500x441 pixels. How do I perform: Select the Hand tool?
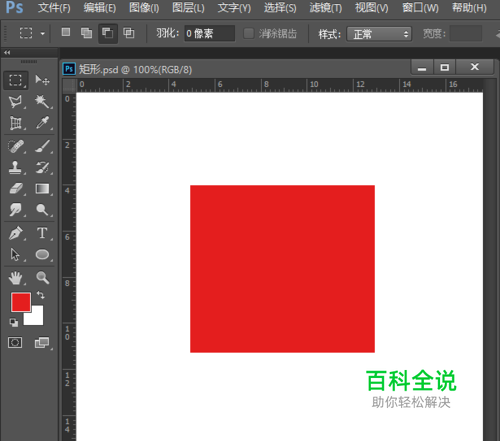click(16, 278)
